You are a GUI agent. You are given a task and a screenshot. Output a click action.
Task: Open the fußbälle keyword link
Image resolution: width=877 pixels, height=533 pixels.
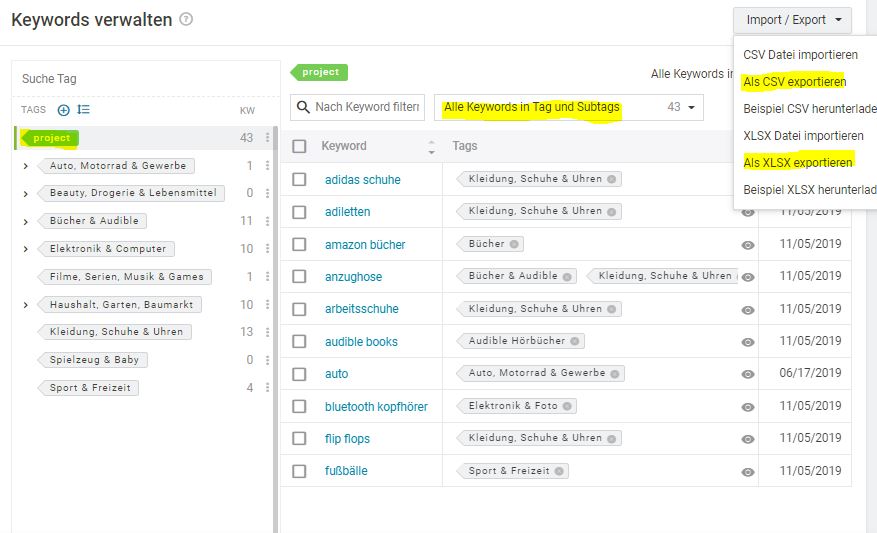click(x=346, y=471)
